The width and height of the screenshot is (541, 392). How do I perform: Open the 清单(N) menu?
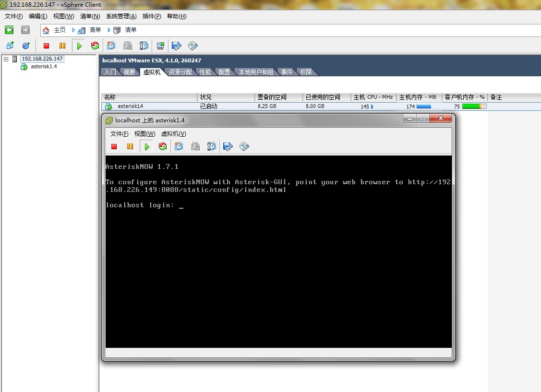90,16
